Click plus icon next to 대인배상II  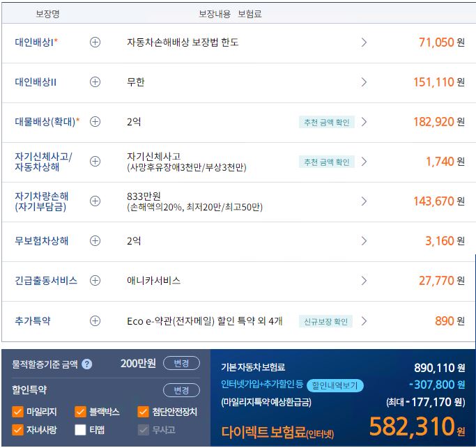tap(95, 82)
